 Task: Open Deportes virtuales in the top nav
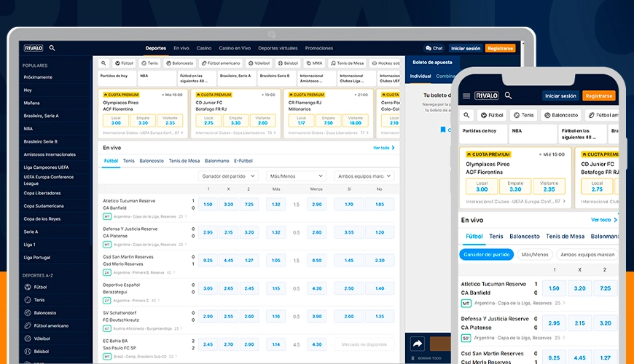pos(278,48)
